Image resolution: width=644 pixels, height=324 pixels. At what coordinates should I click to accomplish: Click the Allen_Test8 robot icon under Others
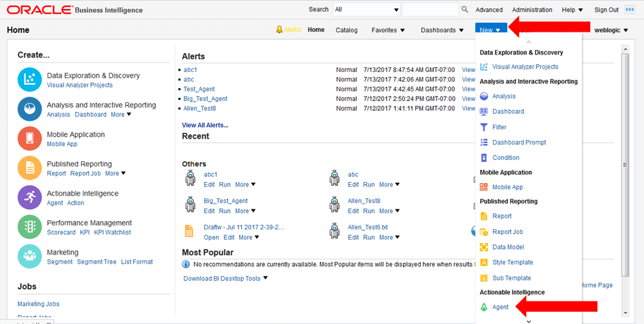(x=334, y=204)
